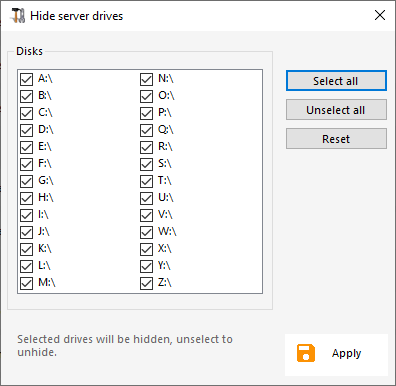Click the hammer tools icon in title bar
Screen dimensions: 396x386
tap(18, 16)
